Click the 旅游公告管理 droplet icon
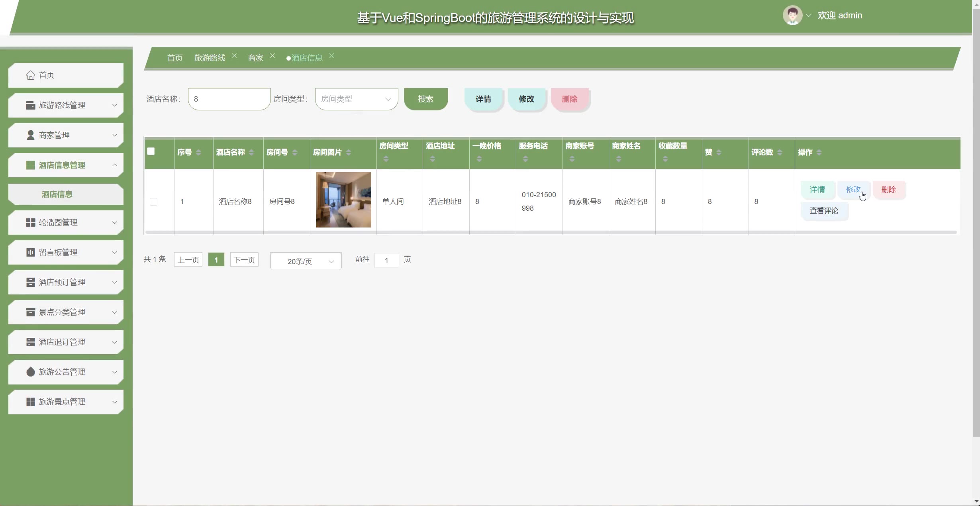 pos(30,372)
